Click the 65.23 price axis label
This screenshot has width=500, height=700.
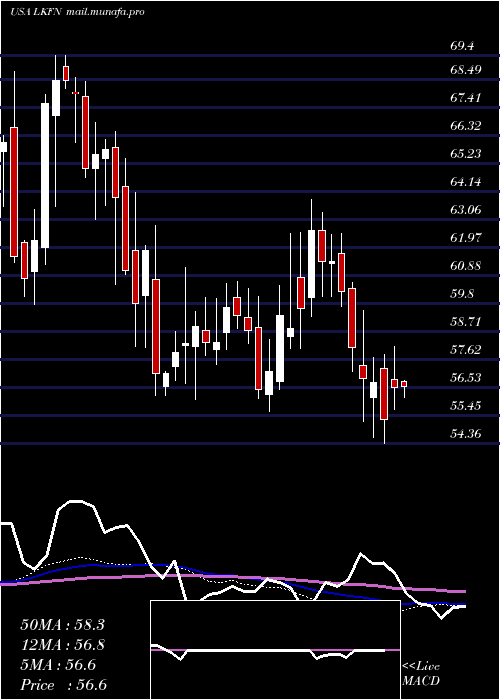point(466,154)
